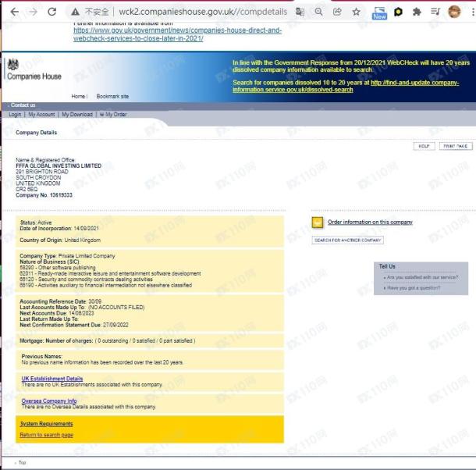Open My Download
The image size is (476, 470).
click(x=77, y=115)
